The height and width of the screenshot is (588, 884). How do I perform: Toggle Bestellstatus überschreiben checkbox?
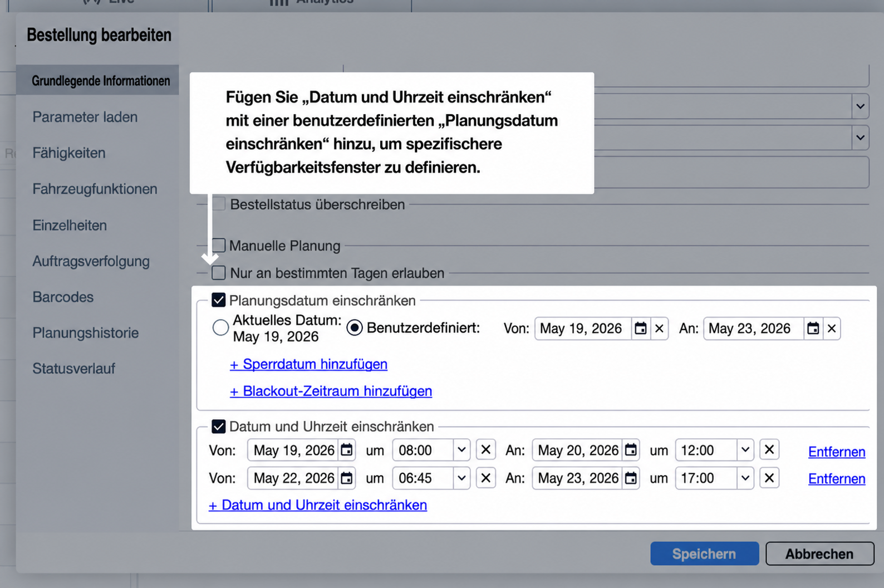(x=219, y=204)
